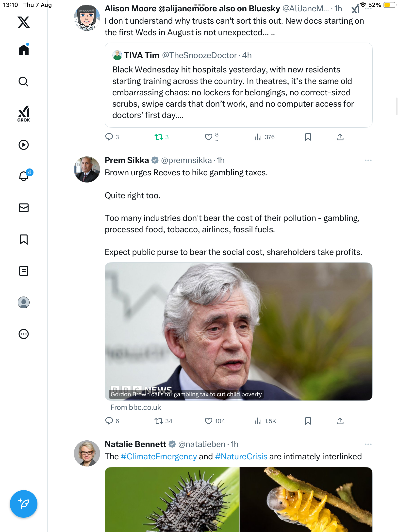
Task: Open the #ClimateEmergency hashtag link
Action: [159, 457]
